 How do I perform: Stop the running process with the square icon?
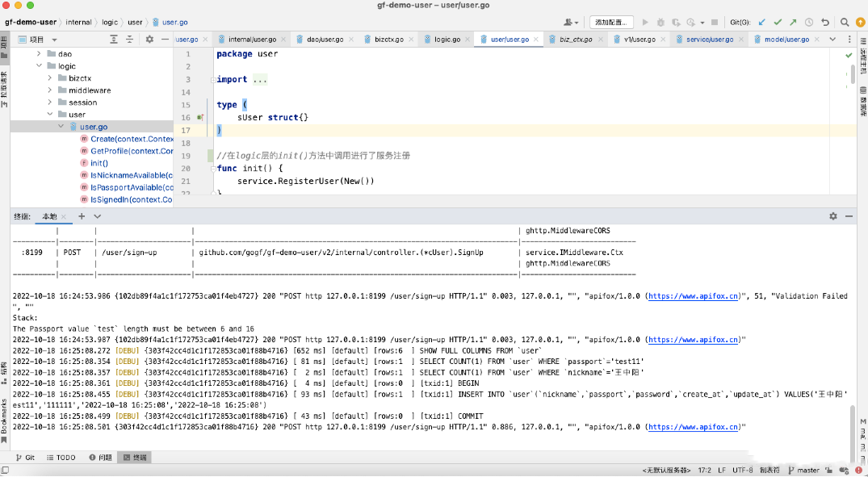click(715, 22)
